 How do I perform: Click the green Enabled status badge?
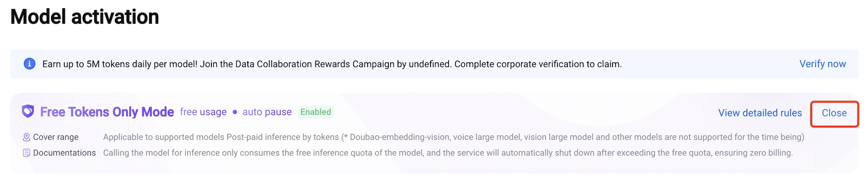click(316, 112)
